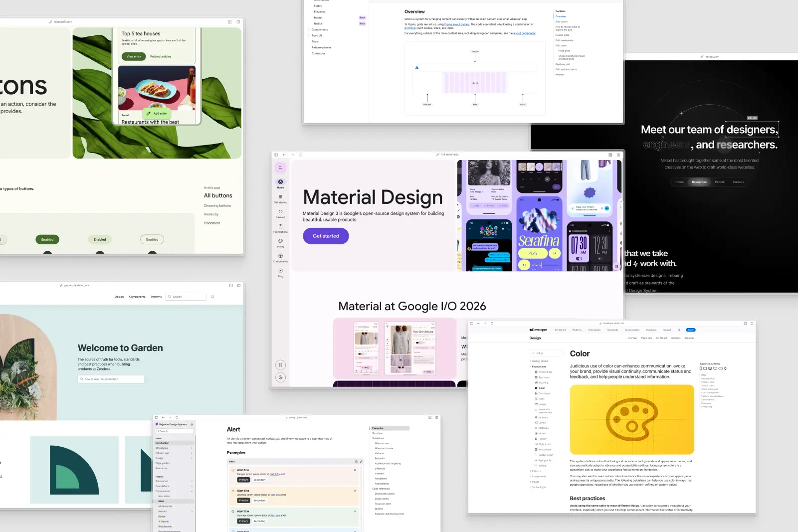
Task: Click Apple Watch platform icon
Action: click(x=725, y=368)
